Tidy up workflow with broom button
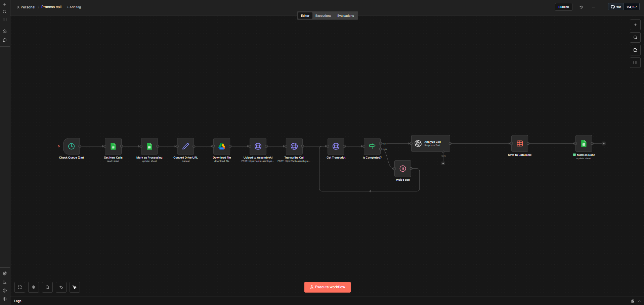The height and width of the screenshot is (305, 644). 75,287
